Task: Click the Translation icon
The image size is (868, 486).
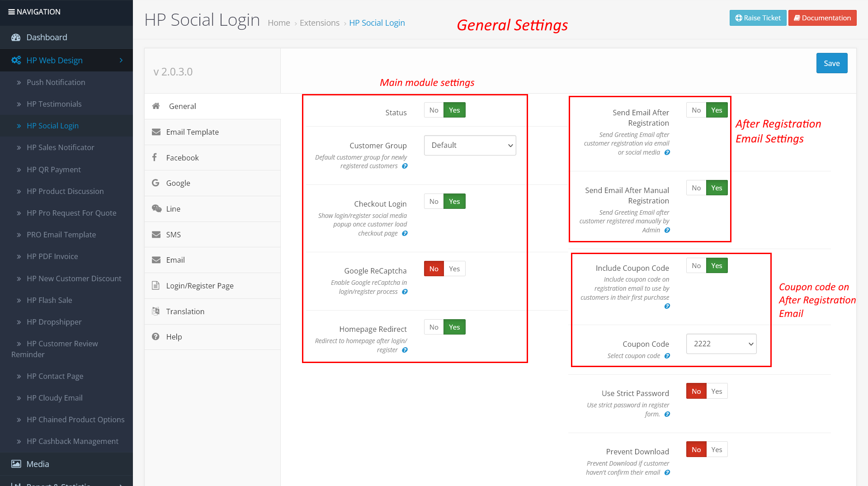Action: point(156,311)
